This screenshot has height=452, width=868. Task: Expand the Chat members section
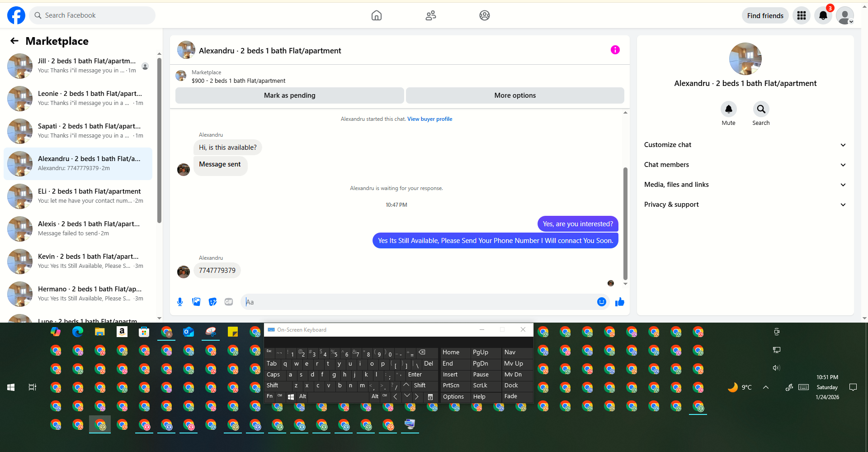click(x=745, y=165)
